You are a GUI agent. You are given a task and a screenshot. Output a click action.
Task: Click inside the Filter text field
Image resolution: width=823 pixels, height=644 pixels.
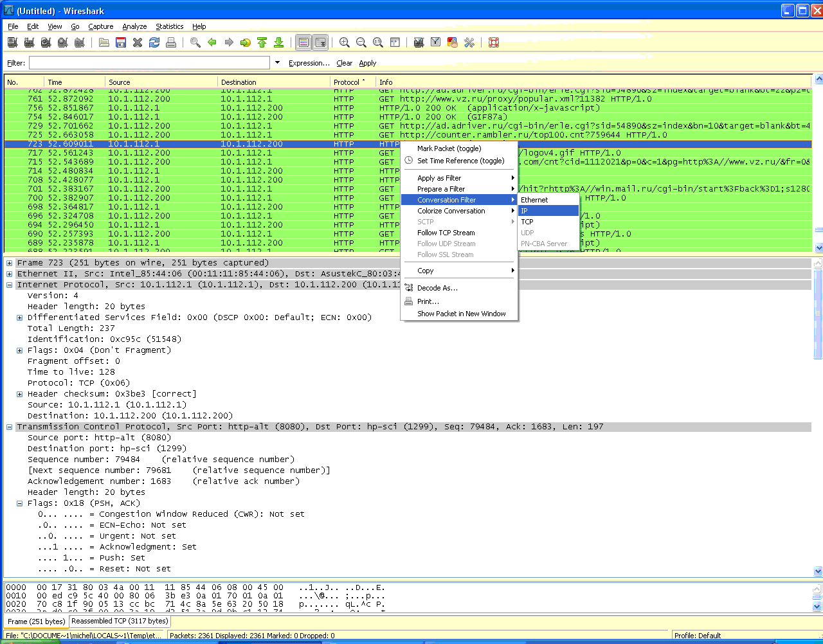pyautogui.click(x=149, y=63)
